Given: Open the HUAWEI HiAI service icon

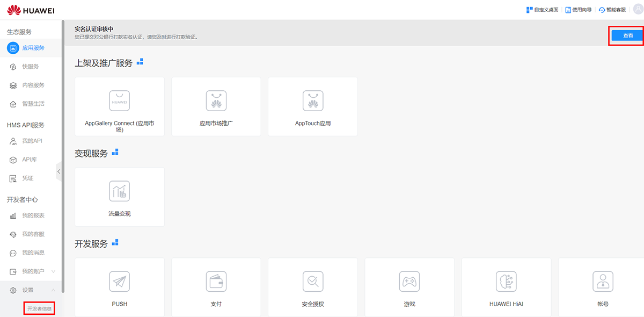Looking at the screenshot, I should pyautogui.click(x=506, y=281).
